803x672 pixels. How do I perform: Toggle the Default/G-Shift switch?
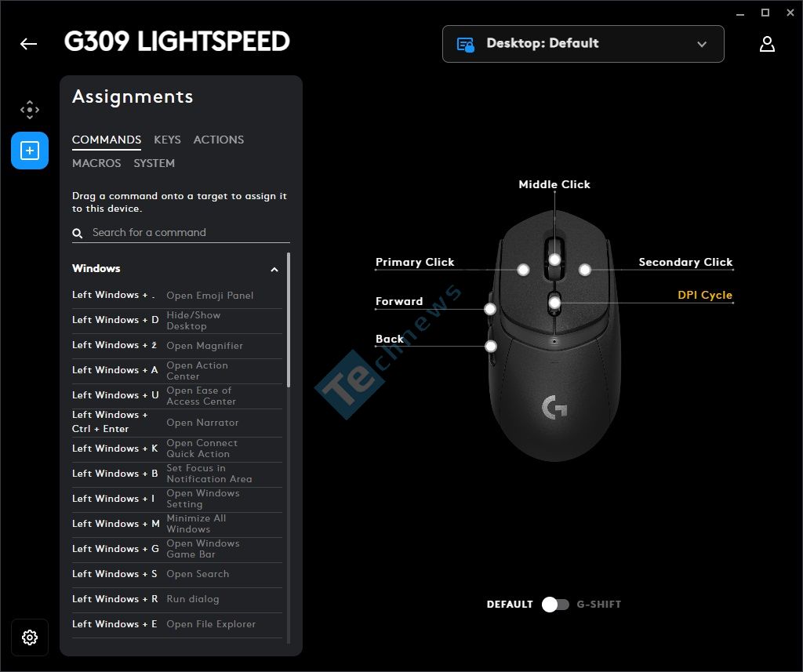[556, 605]
